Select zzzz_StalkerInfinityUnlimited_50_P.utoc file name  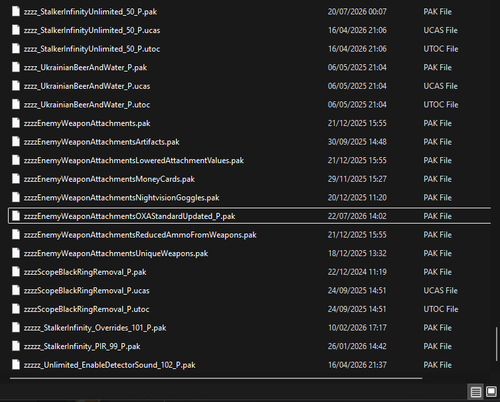tap(92, 49)
